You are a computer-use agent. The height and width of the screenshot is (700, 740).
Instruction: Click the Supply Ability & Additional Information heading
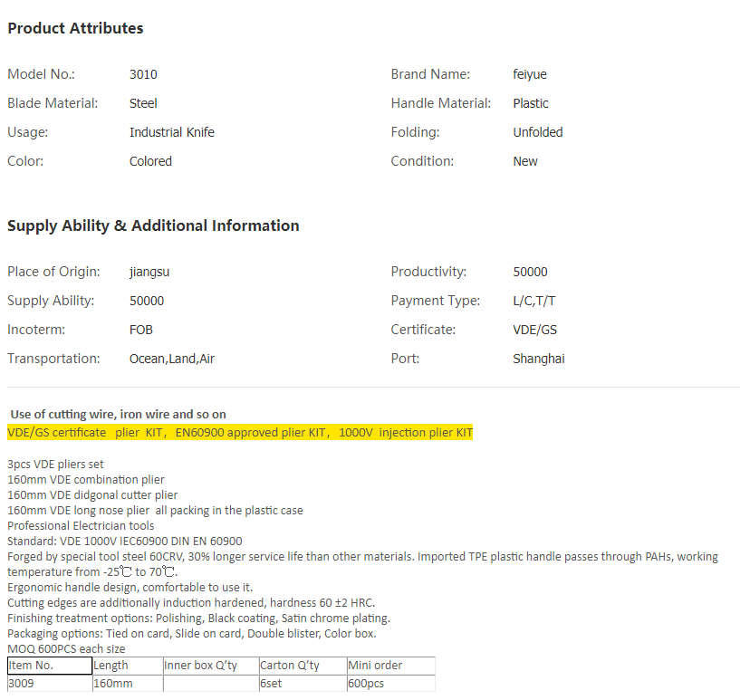[153, 225]
